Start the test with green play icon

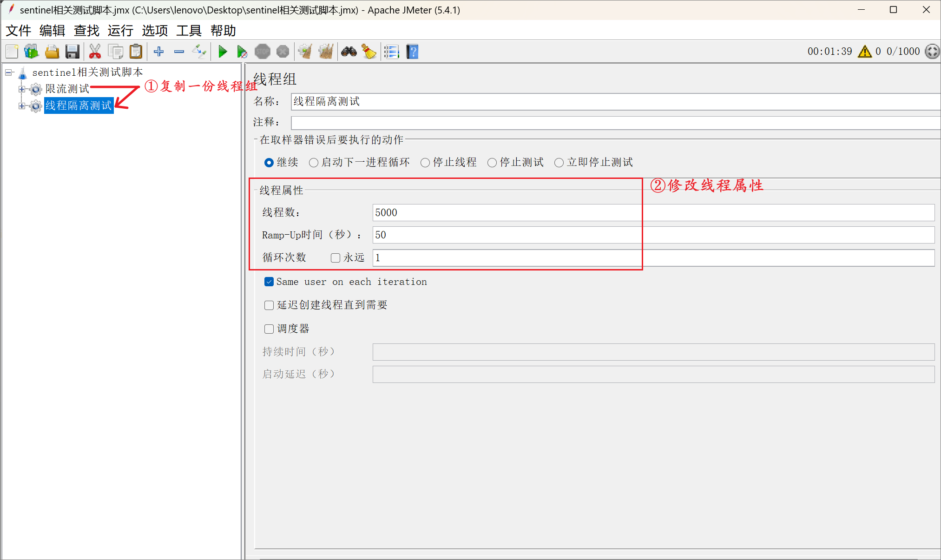click(x=223, y=52)
